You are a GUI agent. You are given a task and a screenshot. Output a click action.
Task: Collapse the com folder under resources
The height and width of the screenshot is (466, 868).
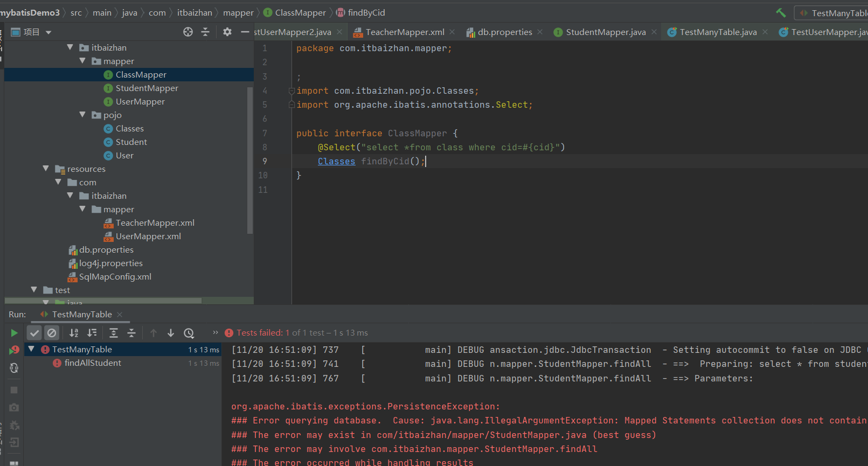point(58,182)
